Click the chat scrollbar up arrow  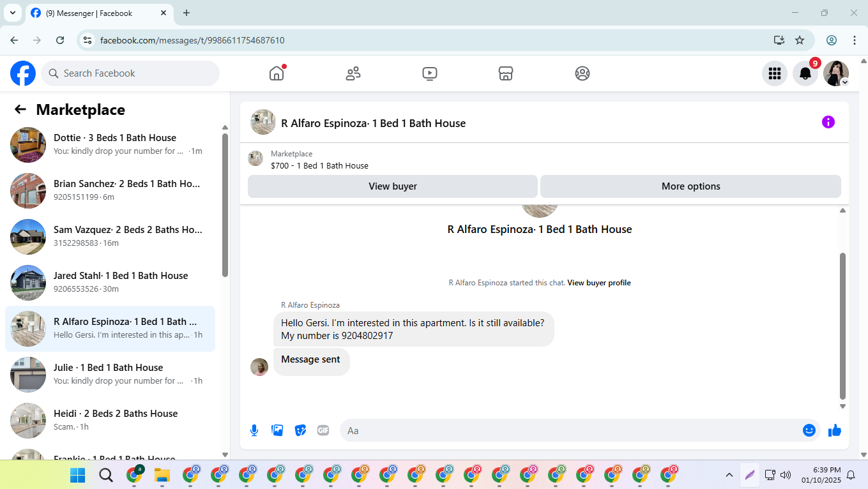tap(842, 210)
